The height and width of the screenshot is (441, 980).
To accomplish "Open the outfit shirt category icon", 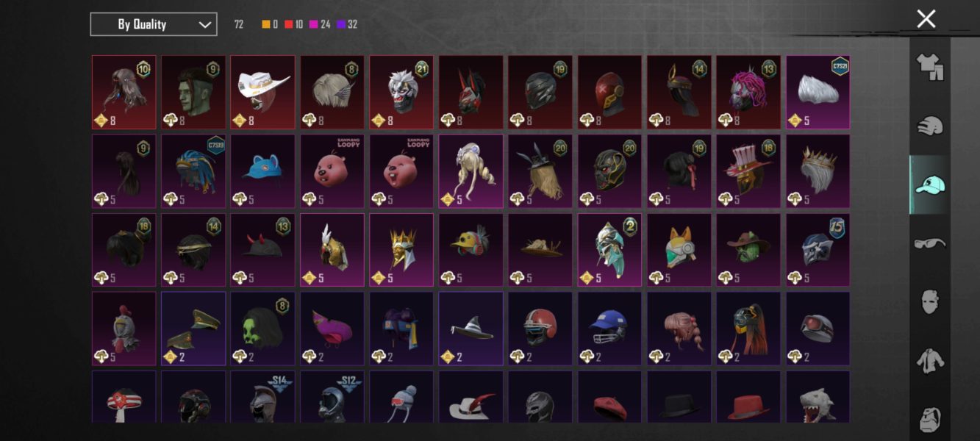I will (929, 66).
